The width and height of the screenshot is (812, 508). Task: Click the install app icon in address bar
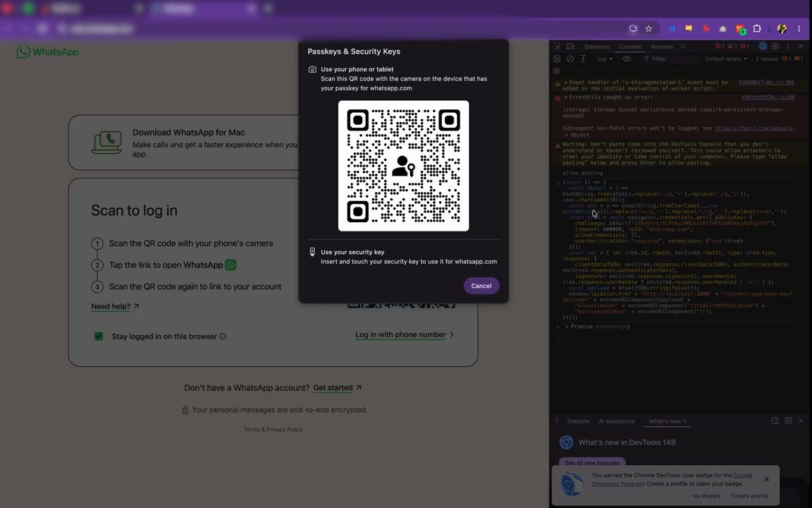633,29
